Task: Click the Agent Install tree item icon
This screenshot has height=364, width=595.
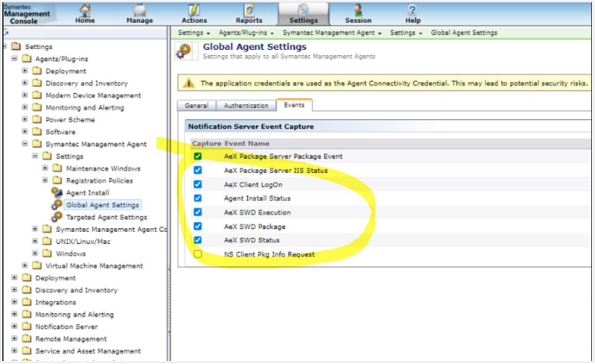Action: (x=57, y=193)
